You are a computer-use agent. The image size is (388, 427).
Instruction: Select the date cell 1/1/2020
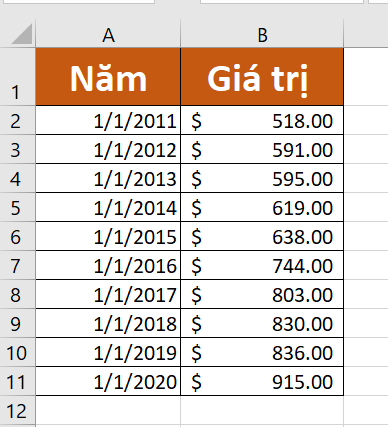pyautogui.click(x=108, y=381)
